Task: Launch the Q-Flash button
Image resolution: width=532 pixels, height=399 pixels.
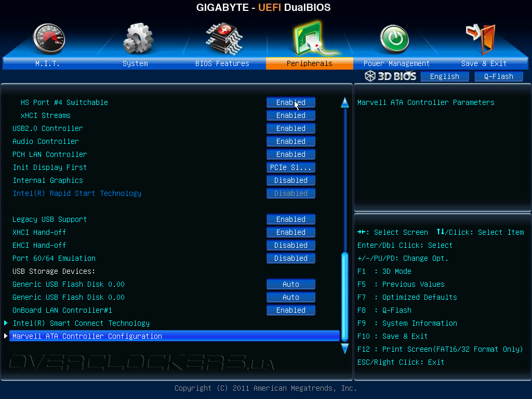Action: coord(498,76)
